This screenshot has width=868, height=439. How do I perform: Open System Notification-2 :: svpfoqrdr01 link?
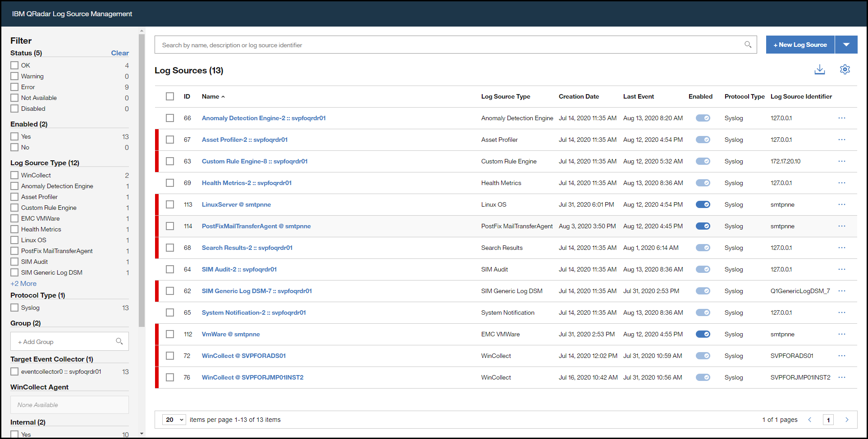tap(254, 312)
